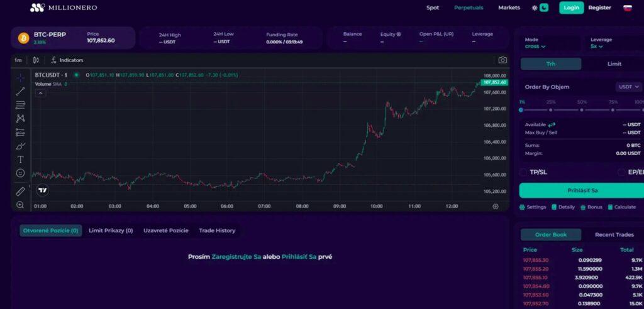Enable the TP/SL checkbox
Image resolution: width=644 pixels, height=309 pixels.
pos(523,172)
